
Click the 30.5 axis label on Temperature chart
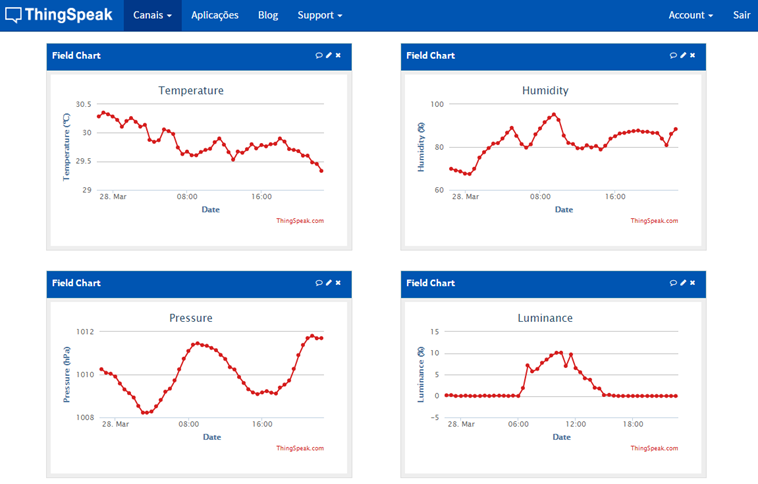[83, 104]
